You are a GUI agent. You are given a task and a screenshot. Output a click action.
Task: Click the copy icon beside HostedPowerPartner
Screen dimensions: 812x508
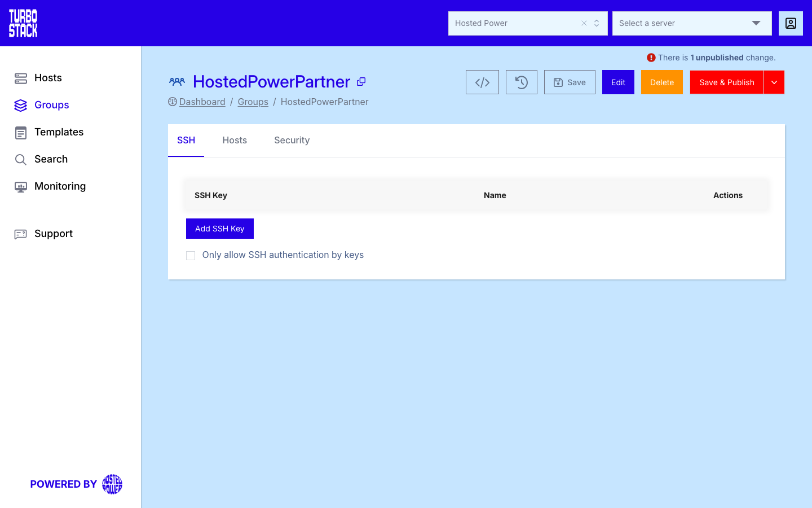[x=361, y=82]
